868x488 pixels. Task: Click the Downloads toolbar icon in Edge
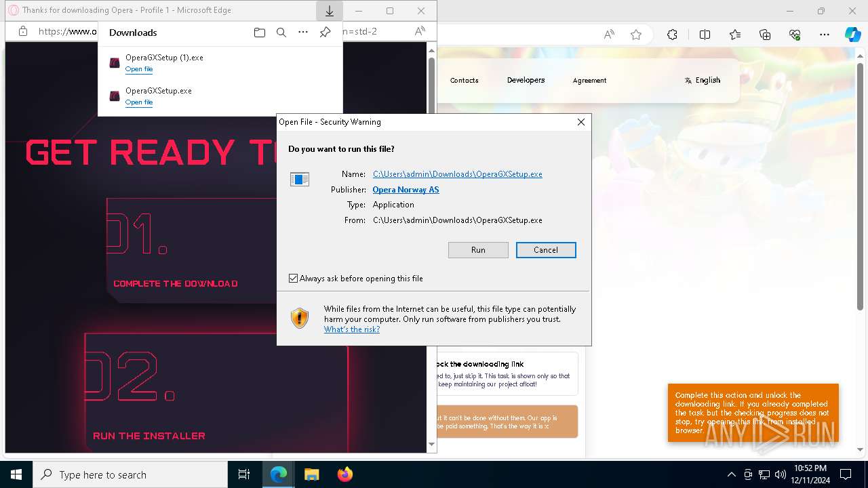coord(330,11)
